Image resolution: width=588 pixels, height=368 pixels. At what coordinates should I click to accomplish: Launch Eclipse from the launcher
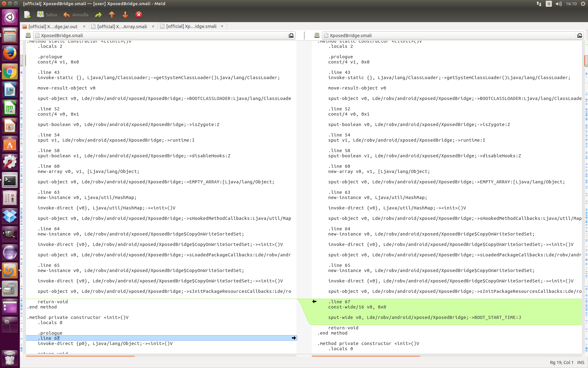(x=10, y=253)
